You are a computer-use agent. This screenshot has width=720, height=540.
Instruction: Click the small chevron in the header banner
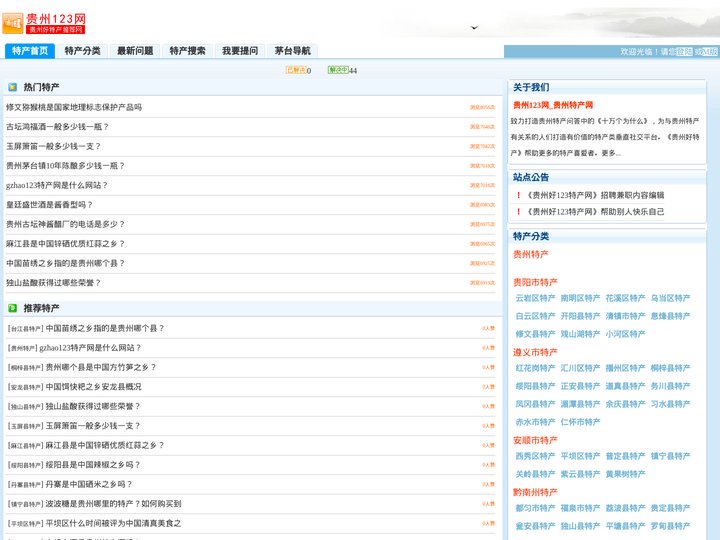pos(474,28)
